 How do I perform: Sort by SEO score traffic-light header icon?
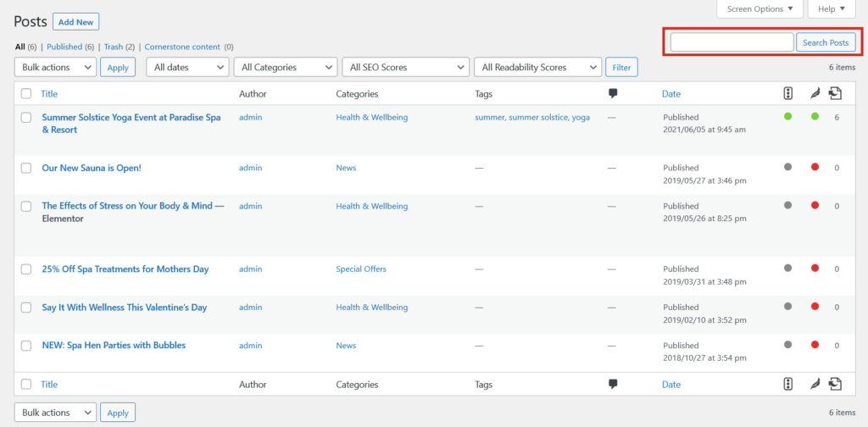(788, 93)
